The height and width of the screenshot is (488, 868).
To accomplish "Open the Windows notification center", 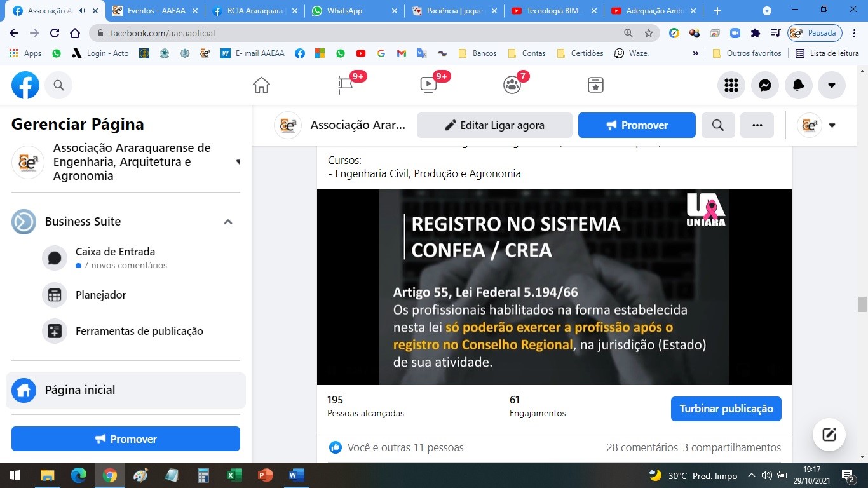I will pyautogui.click(x=848, y=475).
